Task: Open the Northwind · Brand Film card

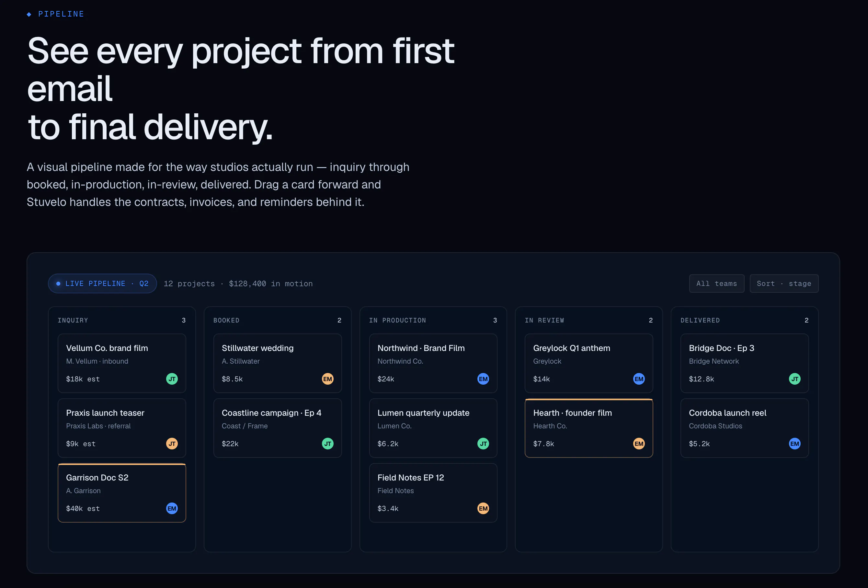Action: point(433,363)
